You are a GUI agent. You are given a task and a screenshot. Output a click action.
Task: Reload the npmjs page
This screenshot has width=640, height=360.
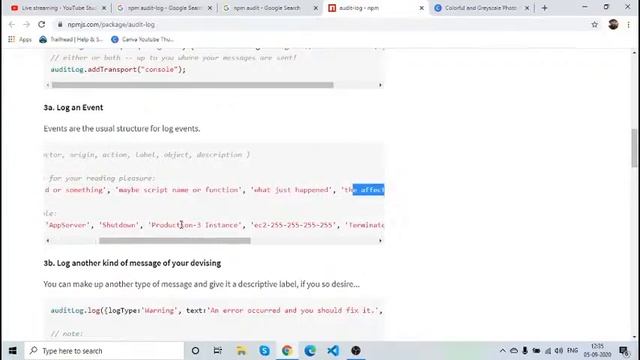click(42, 24)
